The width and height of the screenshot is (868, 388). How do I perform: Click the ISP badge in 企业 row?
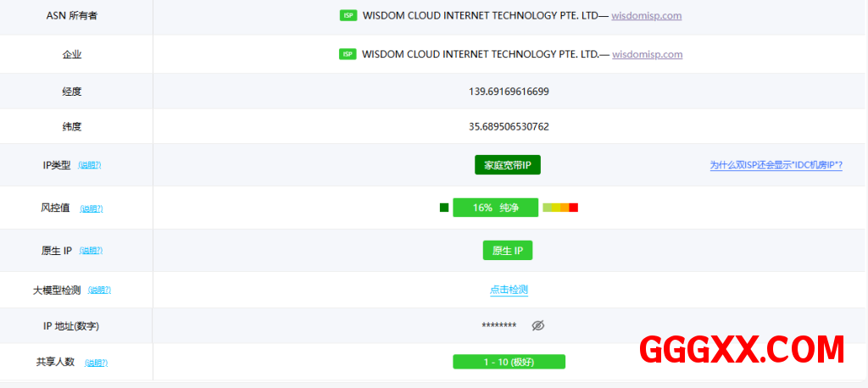point(348,54)
